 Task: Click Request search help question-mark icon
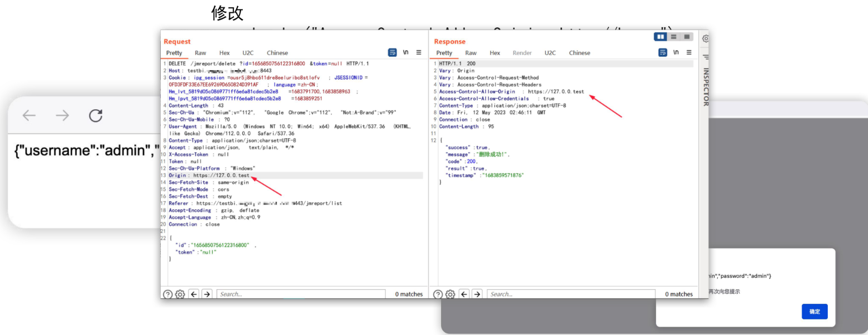[167, 294]
